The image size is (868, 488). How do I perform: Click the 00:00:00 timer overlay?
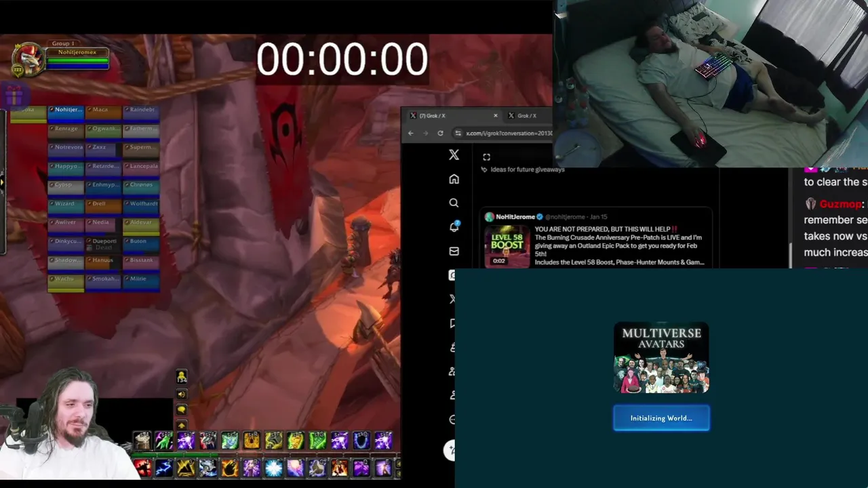click(x=342, y=59)
